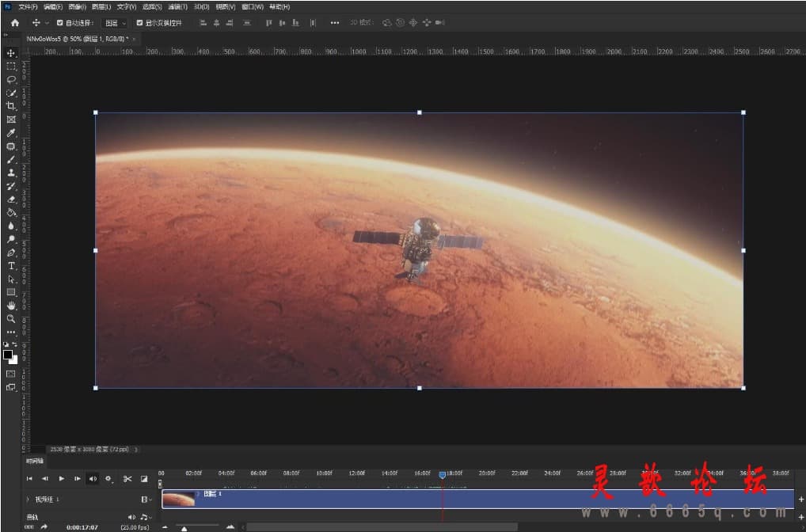Open the timeline transition icon
The image size is (806, 532).
pyautogui.click(x=144, y=478)
